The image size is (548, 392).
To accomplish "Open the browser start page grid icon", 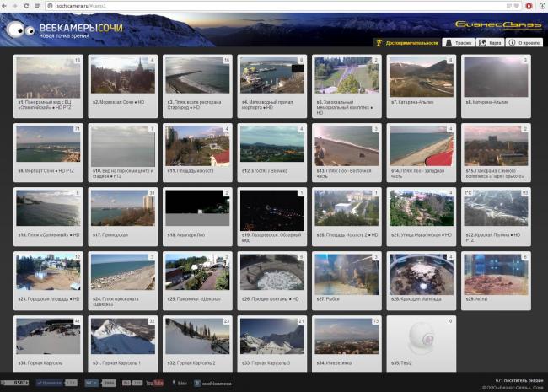I will [38, 6].
